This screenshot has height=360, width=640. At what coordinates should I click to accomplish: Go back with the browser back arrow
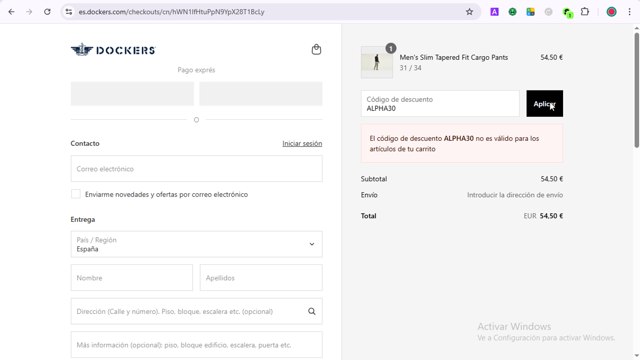[x=11, y=12]
